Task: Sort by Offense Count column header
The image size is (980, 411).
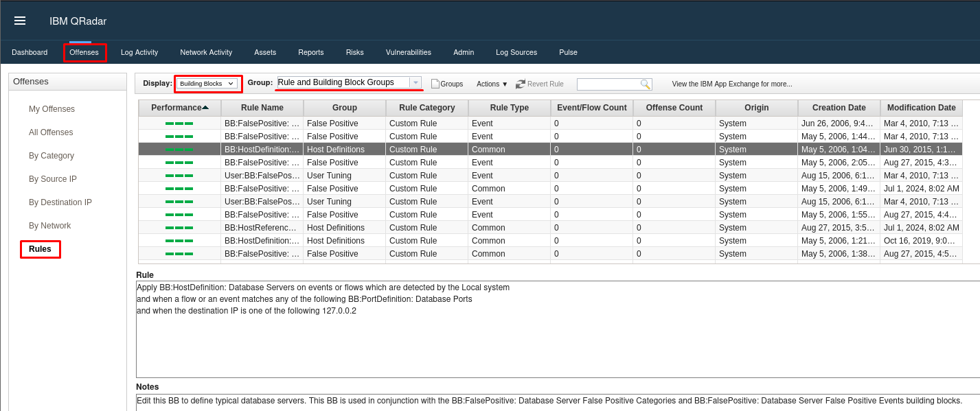Action: coord(674,108)
